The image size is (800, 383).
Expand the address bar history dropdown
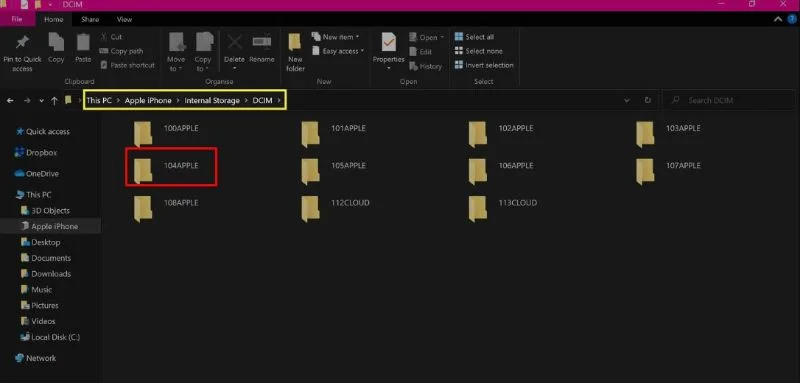pyautogui.click(x=627, y=100)
